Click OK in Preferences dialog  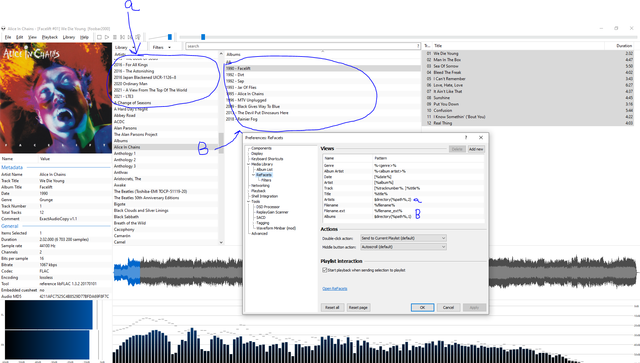coord(422,307)
